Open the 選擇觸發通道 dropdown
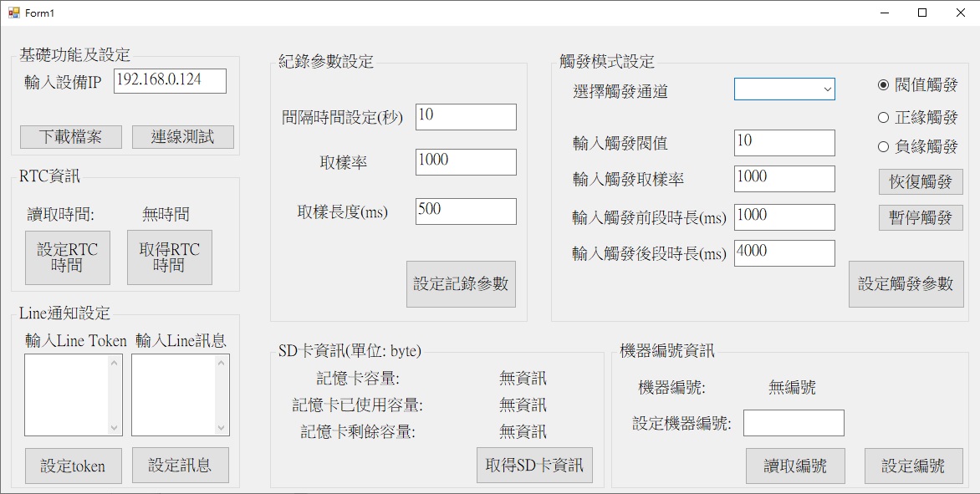The height and width of the screenshot is (494, 980). pos(784,89)
